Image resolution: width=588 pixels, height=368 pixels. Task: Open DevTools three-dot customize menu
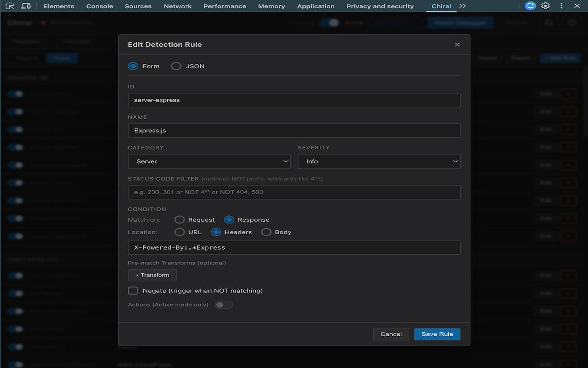tap(561, 6)
